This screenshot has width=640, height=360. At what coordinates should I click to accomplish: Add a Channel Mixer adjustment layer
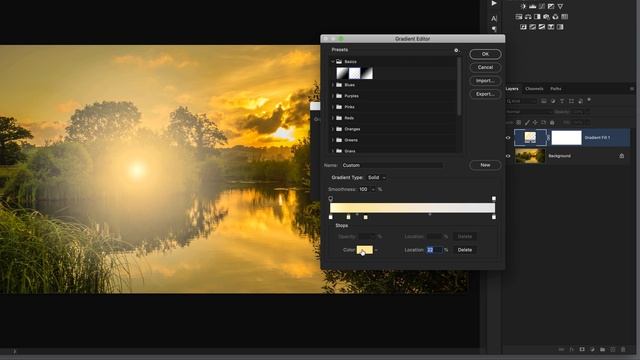click(555, 17)
